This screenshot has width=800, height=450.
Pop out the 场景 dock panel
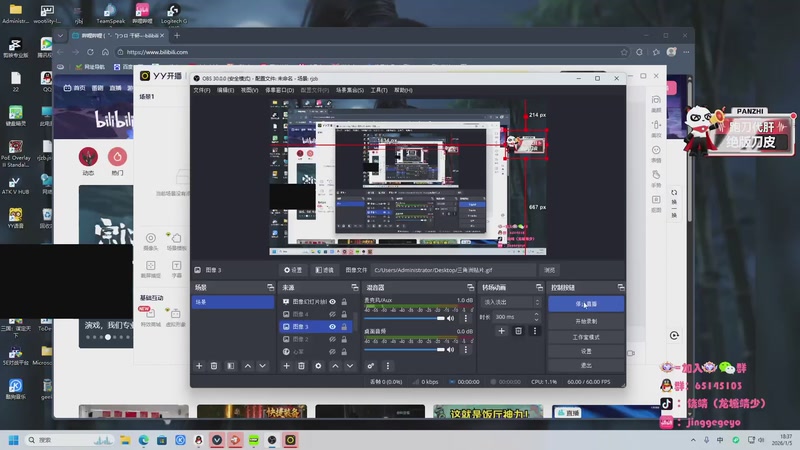[x=270, y=288]
